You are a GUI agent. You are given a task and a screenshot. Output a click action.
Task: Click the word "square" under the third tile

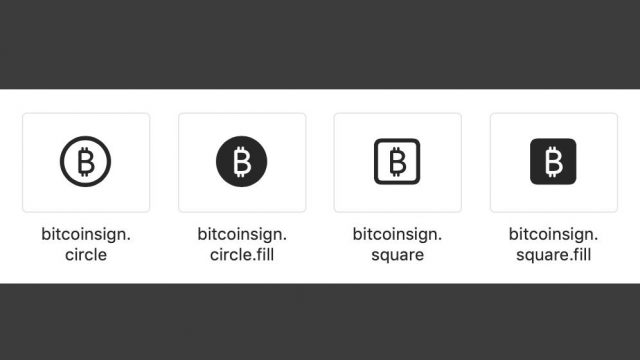pyautogui.click(x=398, y=256)
